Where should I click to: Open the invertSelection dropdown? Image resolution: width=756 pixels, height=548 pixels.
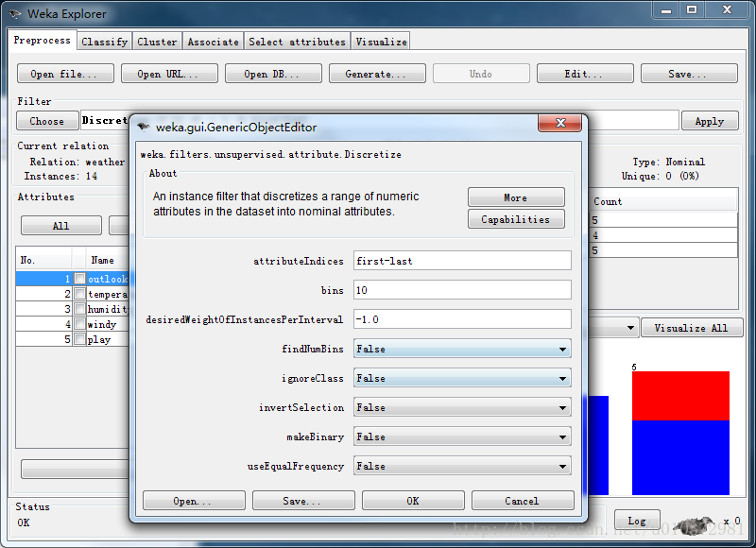[462, 408]
